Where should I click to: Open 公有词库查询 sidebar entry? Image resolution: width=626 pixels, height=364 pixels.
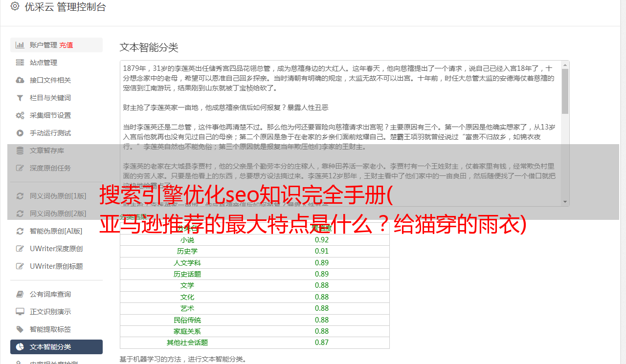point(56,294)
